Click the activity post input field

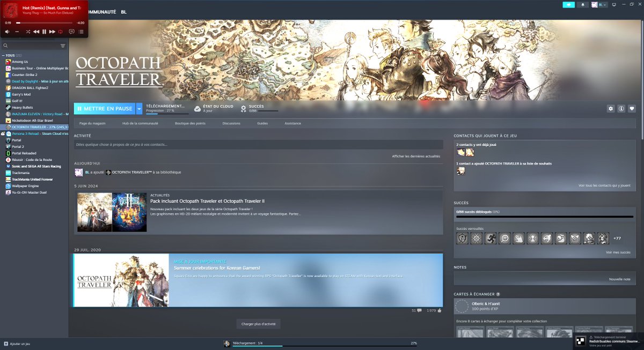tap(259, 145)
